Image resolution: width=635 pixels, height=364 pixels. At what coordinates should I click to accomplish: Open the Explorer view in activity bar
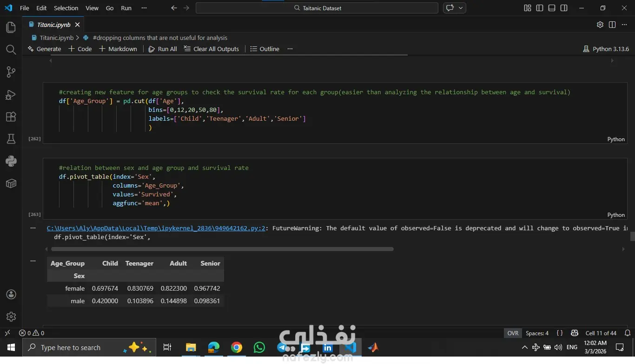[x=11, y=28]
